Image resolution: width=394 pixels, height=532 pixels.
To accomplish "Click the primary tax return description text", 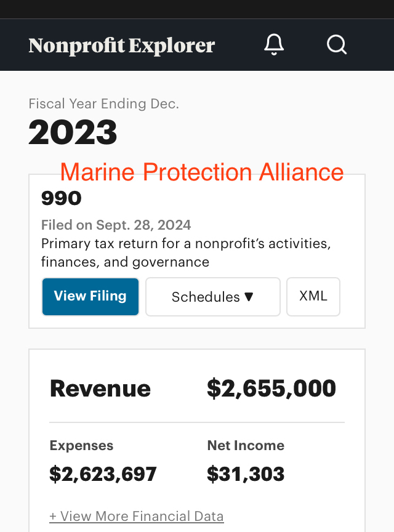I will click(186, 252).
